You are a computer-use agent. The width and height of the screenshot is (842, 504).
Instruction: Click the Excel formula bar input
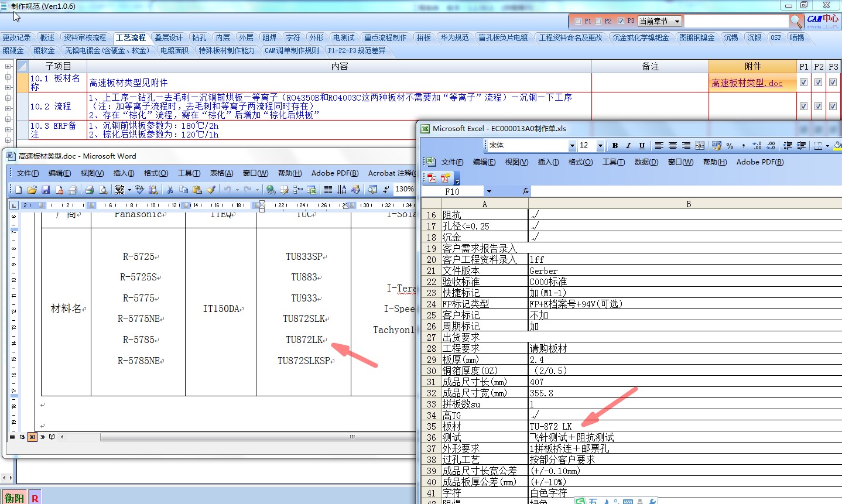(686, 191)
